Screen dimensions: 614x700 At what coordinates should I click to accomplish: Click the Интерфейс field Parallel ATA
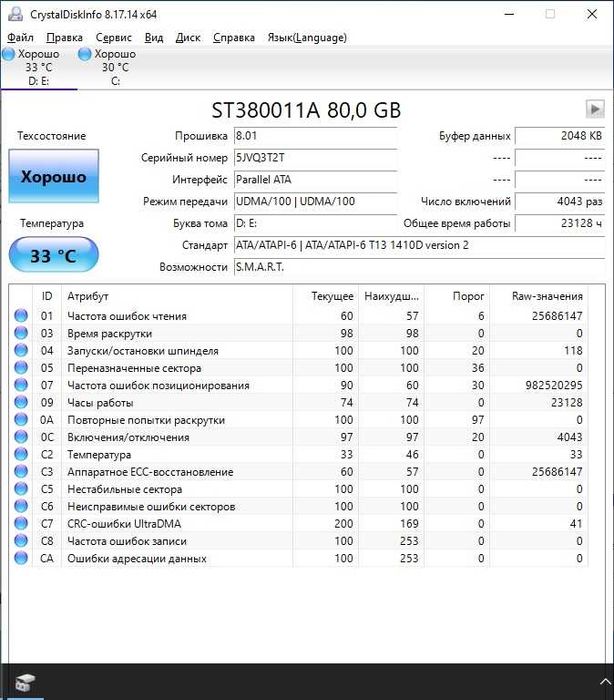click(x=316, y=179)
